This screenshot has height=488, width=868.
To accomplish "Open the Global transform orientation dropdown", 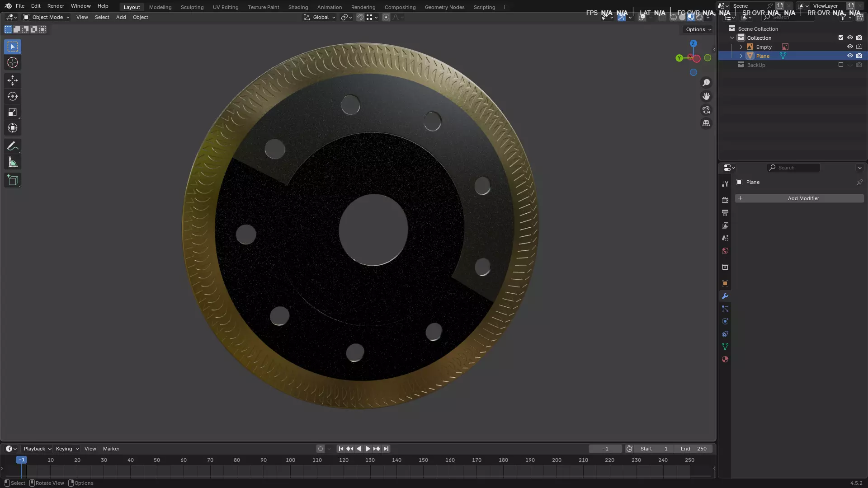I will (x=320, y=17).
